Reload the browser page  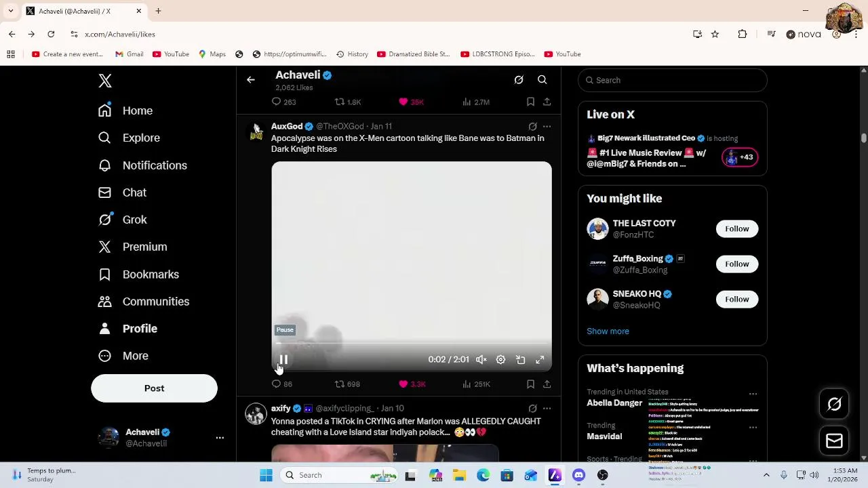[51, 34]
